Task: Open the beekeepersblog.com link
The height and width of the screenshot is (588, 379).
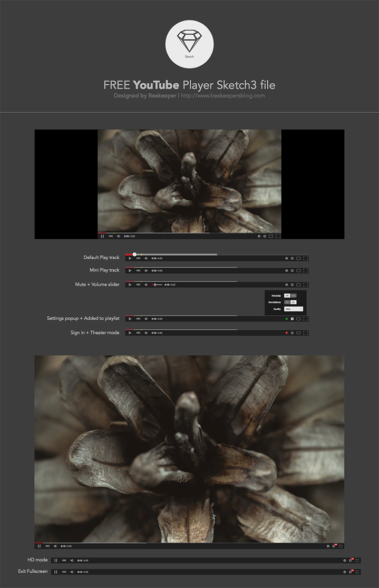Action: pos(222,96)
